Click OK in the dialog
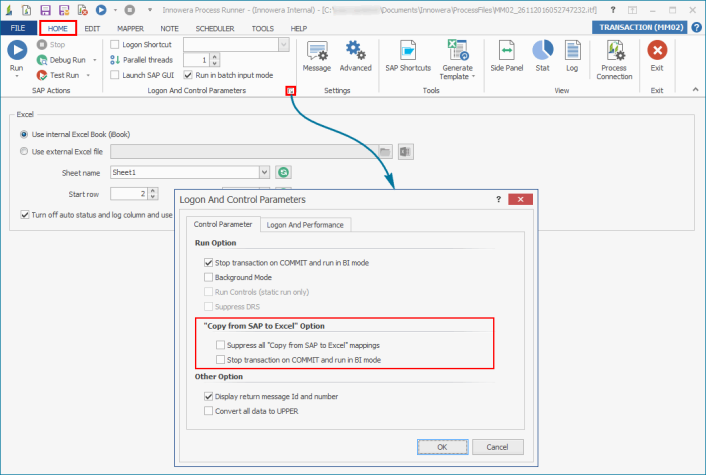 (x=441, y=446)
